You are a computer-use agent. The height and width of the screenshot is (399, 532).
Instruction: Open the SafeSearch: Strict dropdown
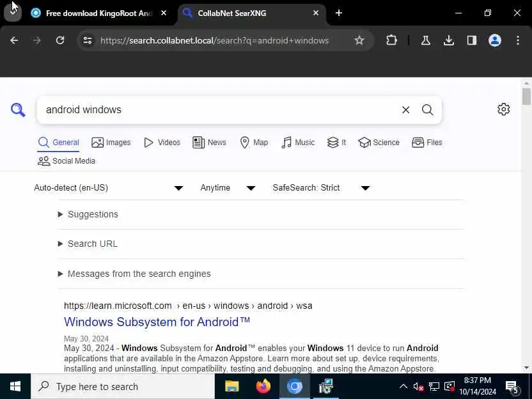(x=321, y=187)
